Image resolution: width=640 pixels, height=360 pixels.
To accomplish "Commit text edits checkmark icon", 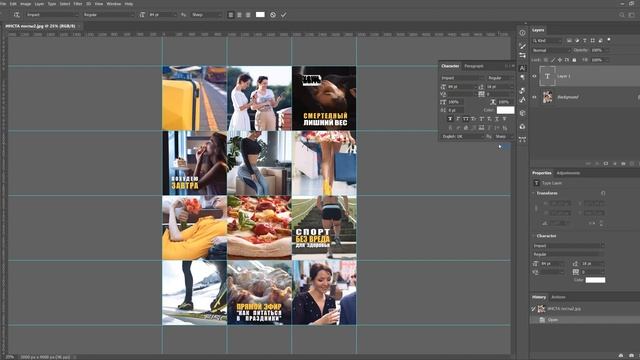I will tap(284, 15).
